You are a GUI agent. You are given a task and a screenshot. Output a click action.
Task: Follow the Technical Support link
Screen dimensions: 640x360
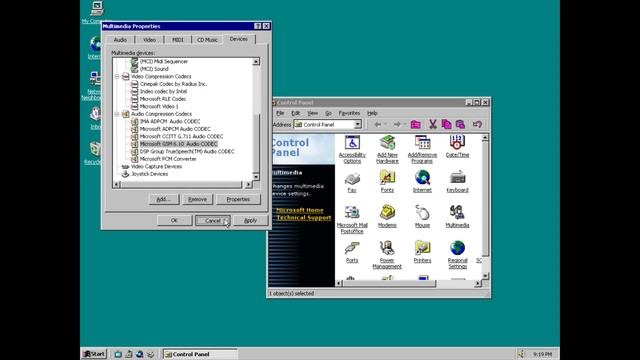[x=304, y=218]
